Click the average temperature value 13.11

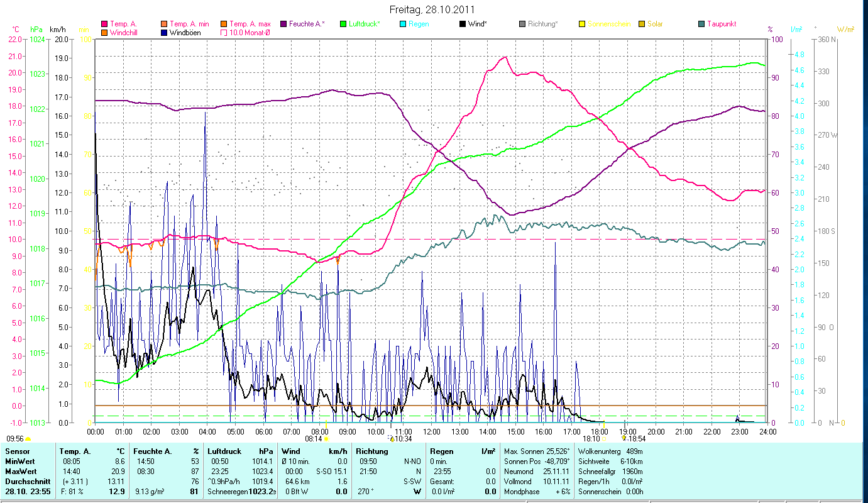(116, 482)
